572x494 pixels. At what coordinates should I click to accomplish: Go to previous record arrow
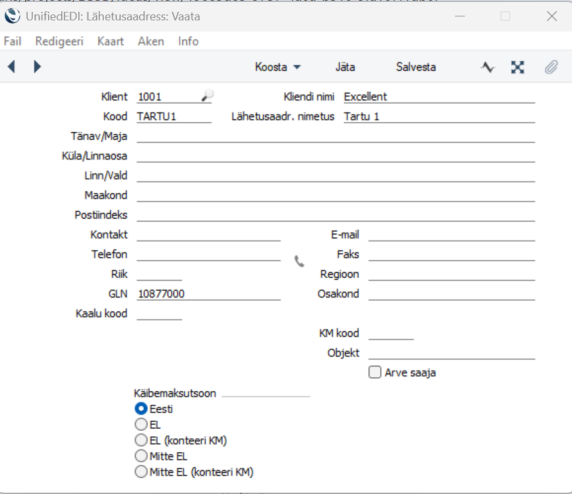[x=11, y=67]
